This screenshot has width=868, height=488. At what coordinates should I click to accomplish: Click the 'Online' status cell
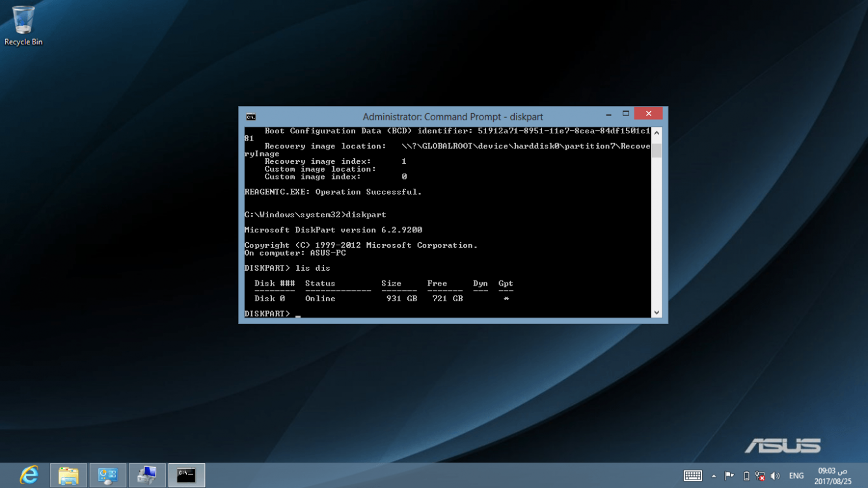(x=320, y=299)
